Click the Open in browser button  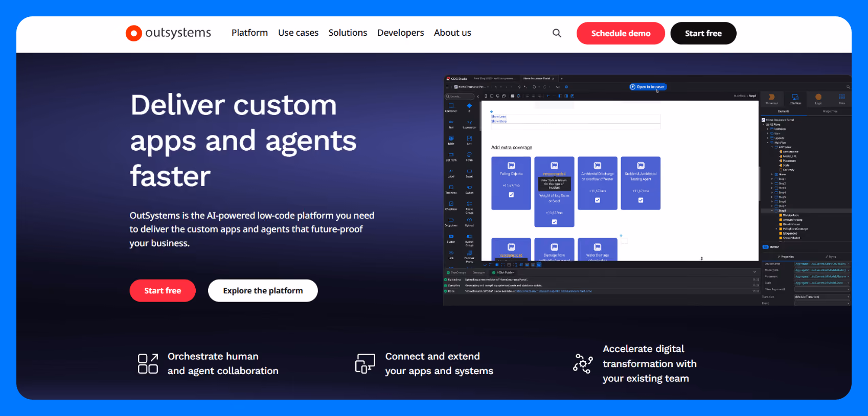tap(648, 87)
